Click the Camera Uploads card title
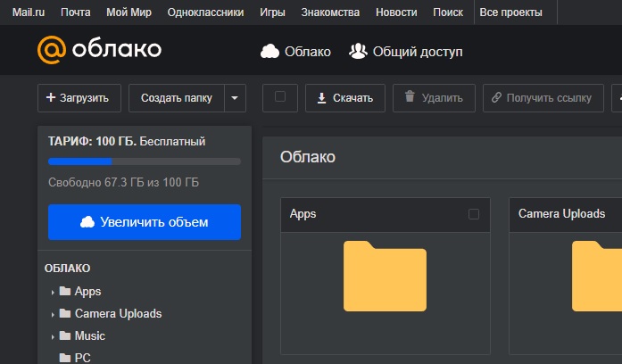Viewport: 622px width, 364px height. coord(561,214)
